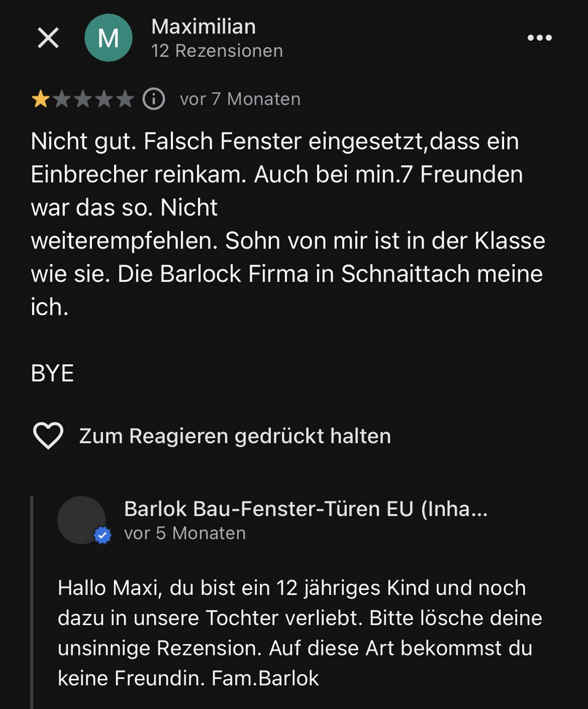Image resolution: width=588 pixels, height=709 pixels.
Task: Tap the info icon beside the stars
Action: (153, 99)
